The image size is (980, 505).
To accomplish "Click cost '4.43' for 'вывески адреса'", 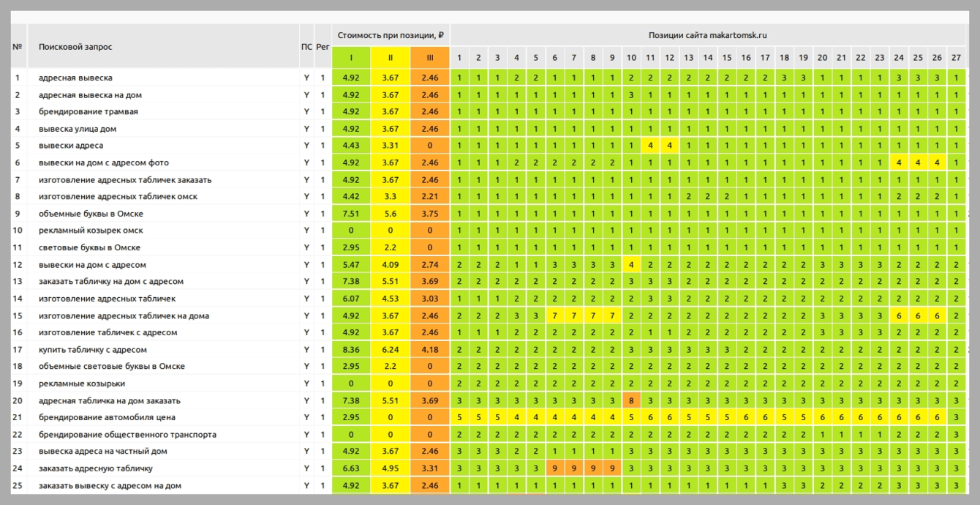I will 351,146.
